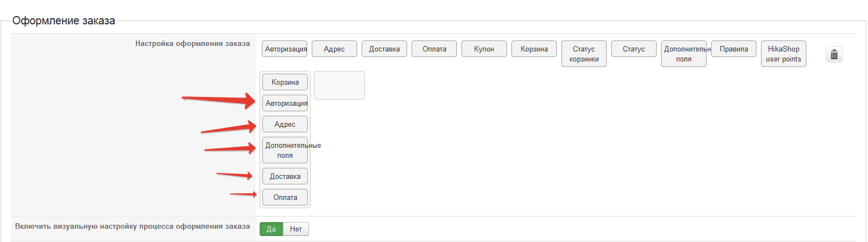Click the 'Настройка оформления заказа' label
868x242 pixels.
click(192, 43)
